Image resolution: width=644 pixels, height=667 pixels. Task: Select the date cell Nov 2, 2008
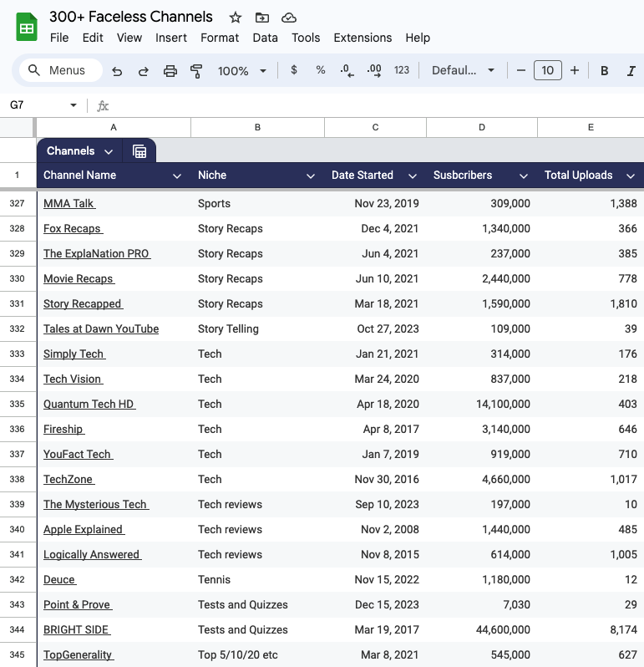(x=375, y=529)
